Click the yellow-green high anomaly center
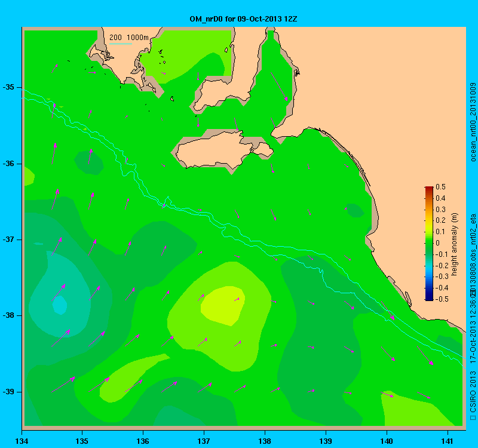Image resolution: width=478 pixels, height=448 pixels. coord(222,305)
